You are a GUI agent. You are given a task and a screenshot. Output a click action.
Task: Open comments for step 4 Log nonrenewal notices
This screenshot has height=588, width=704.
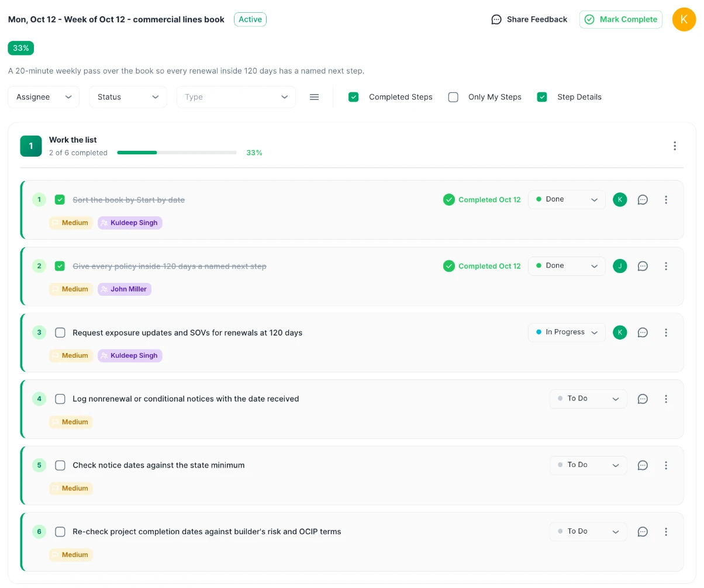643,399
